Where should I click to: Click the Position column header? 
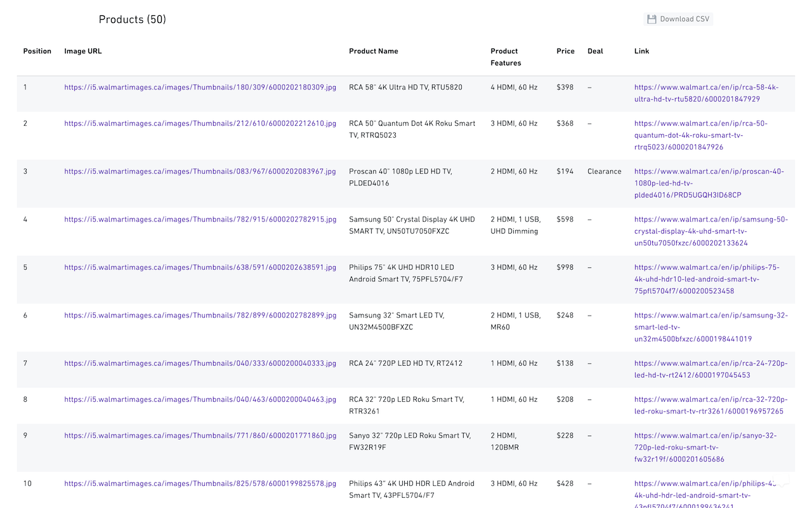pyautogui.click(x=37, y=51)
